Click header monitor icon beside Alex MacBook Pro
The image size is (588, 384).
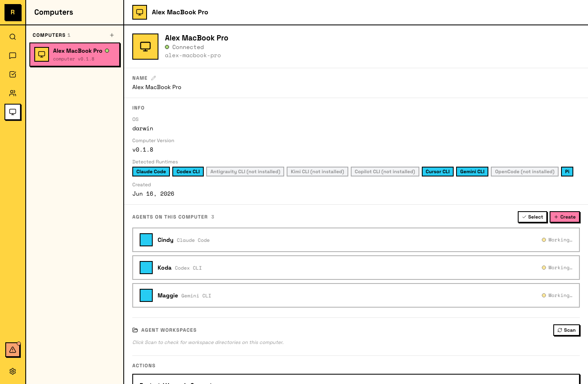(140, 12)
